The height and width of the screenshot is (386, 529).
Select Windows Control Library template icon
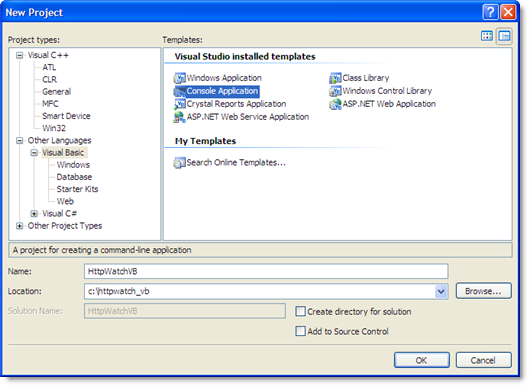click(335, 91)
